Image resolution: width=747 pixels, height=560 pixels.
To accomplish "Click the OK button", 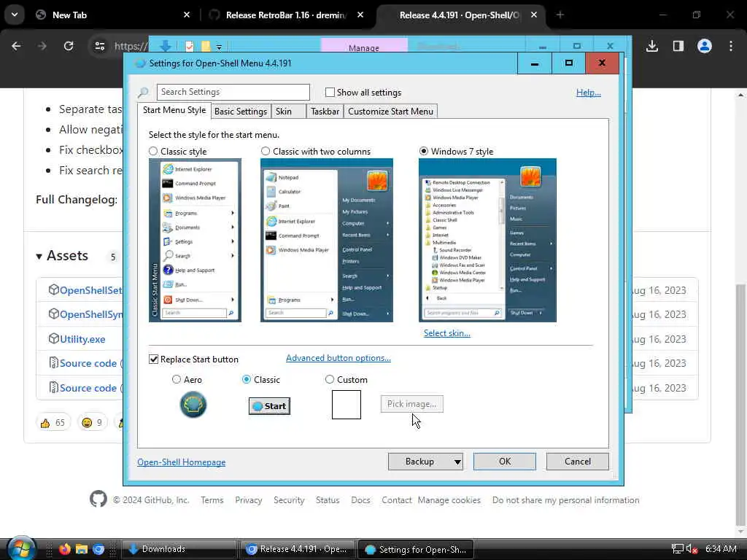I will [505, 462].
